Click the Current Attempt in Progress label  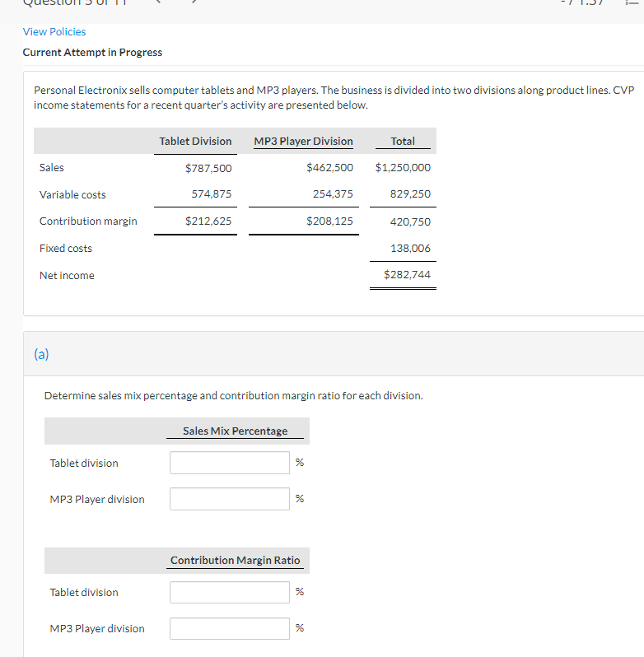coord(92,53)
